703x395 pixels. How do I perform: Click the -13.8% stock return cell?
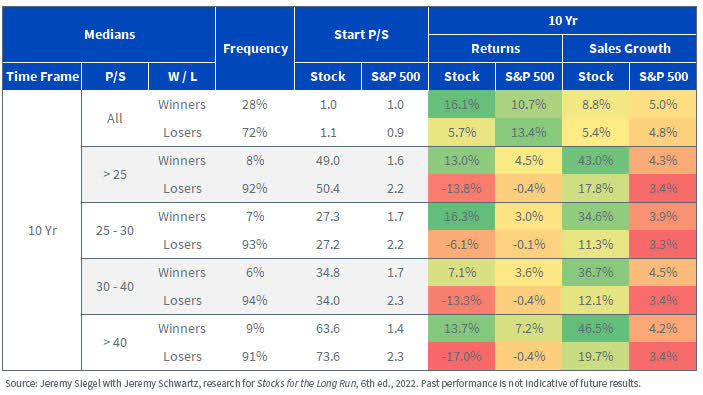[x=462, y=188]
